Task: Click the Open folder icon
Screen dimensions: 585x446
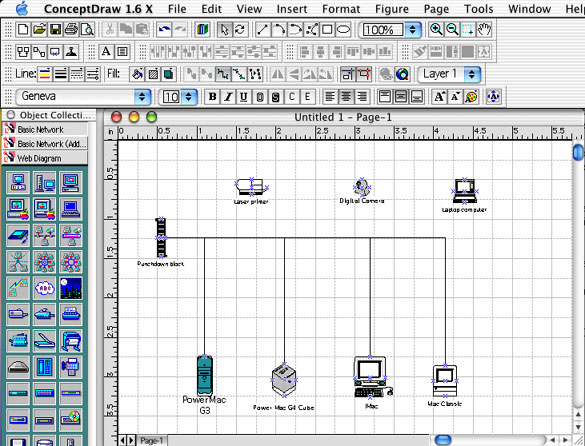Action: point(39,29)
